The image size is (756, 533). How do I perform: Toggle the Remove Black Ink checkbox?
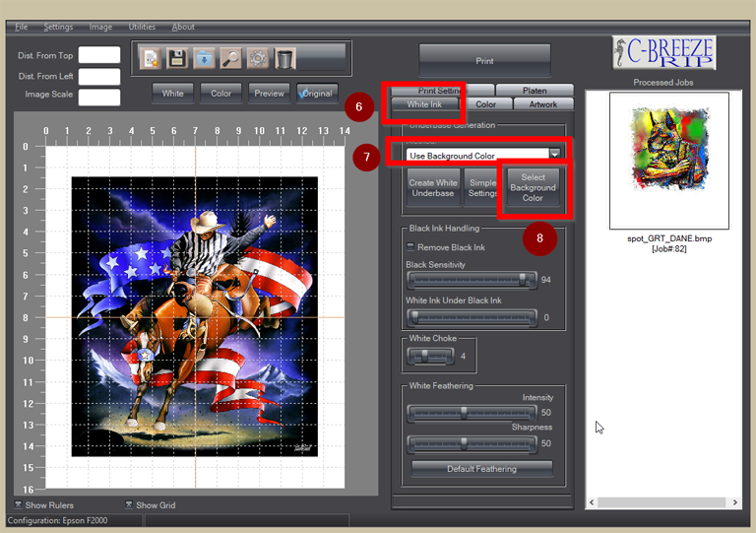(x=410, y=247)
